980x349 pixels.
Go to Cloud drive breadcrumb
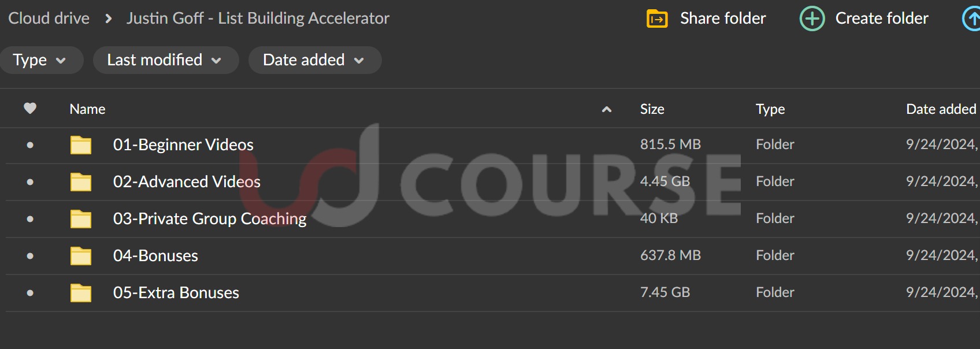[x=49, y=18]
